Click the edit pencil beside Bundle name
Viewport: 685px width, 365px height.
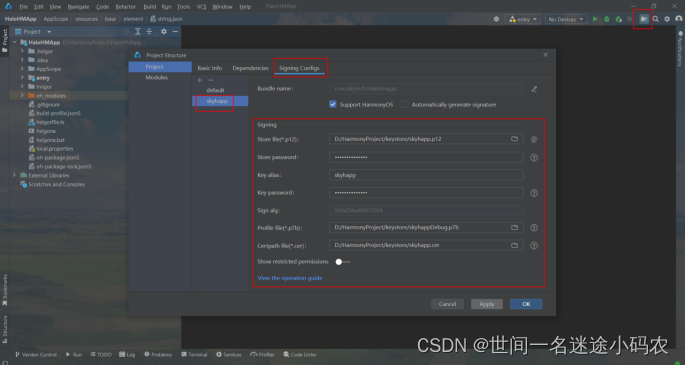534,89
